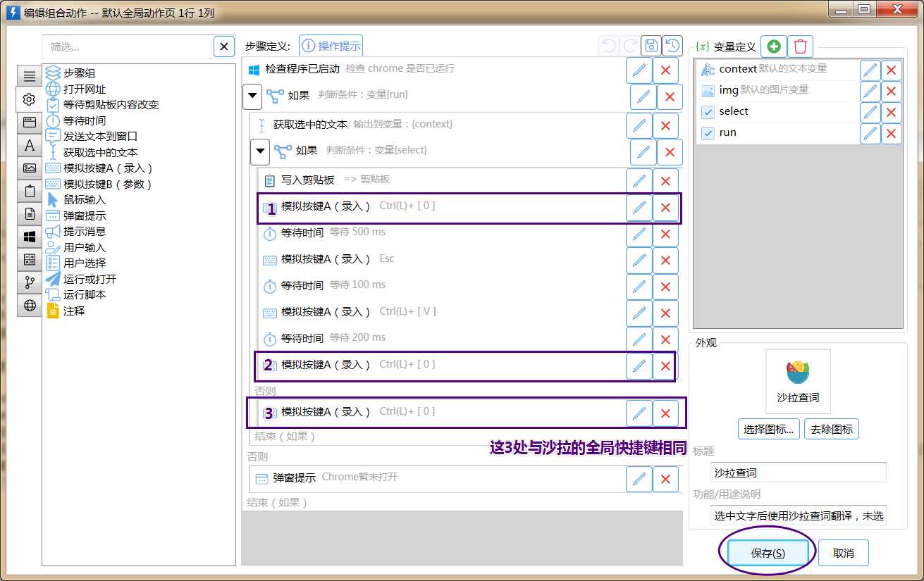Edit the 等待 100 ms step

[639, 287]
